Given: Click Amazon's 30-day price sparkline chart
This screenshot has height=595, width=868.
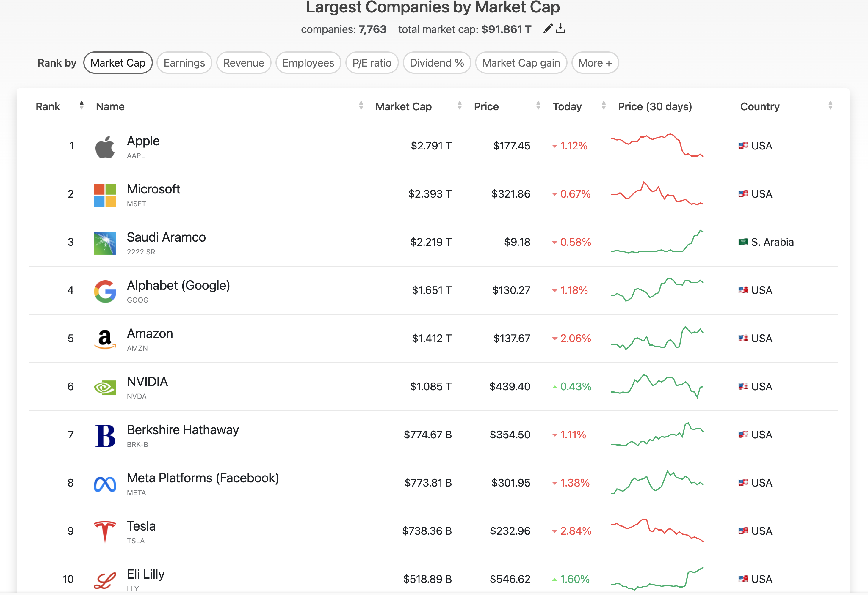Looking at the screenshot, I should (x=657, y=338).
